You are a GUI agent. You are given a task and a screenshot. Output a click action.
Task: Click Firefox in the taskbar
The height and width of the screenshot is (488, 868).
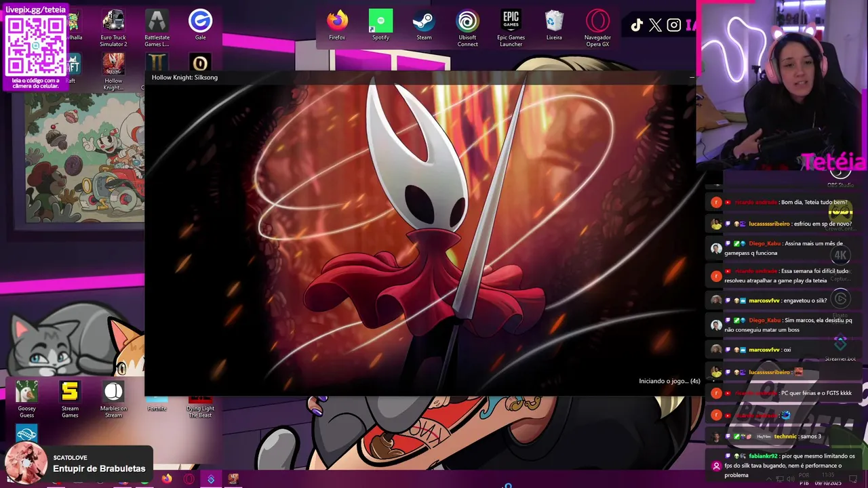coord(167,479)
